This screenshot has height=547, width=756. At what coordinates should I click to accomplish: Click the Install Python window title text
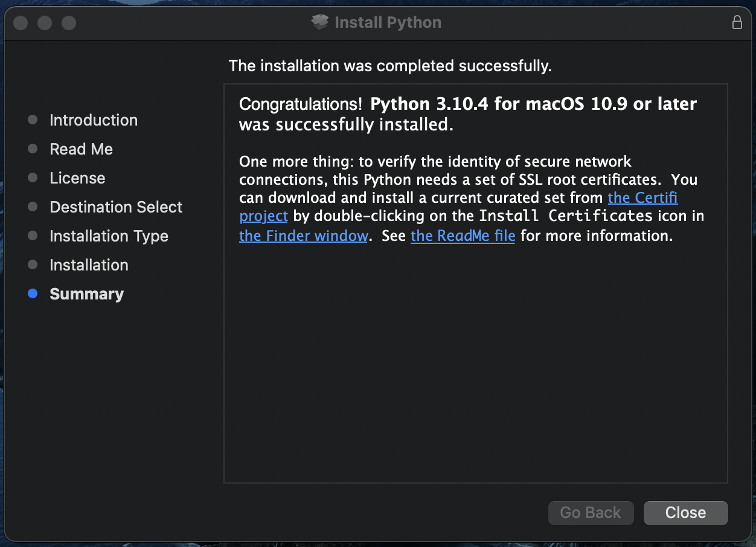388,22
